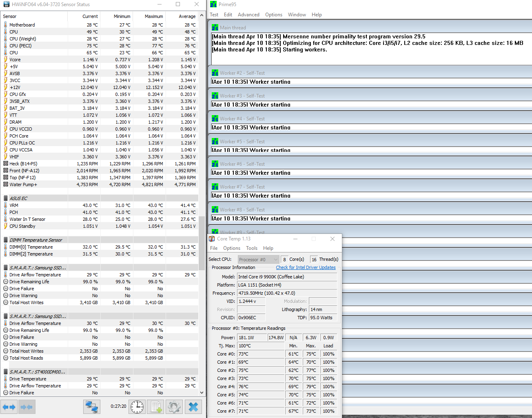
Task: Select the Front (NF-A12) fan row
Action: (x=100, y=171)
